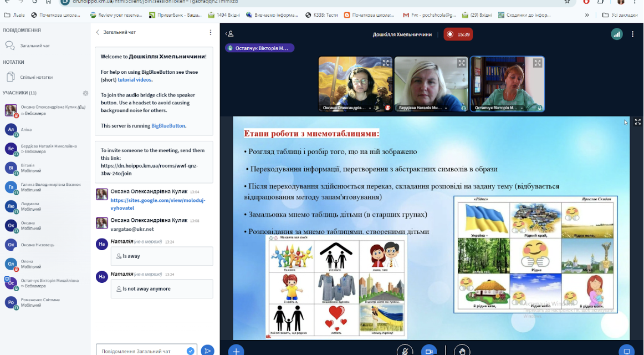Focus the Повідомлення Загальний чат input field

[x=142, y=351]
